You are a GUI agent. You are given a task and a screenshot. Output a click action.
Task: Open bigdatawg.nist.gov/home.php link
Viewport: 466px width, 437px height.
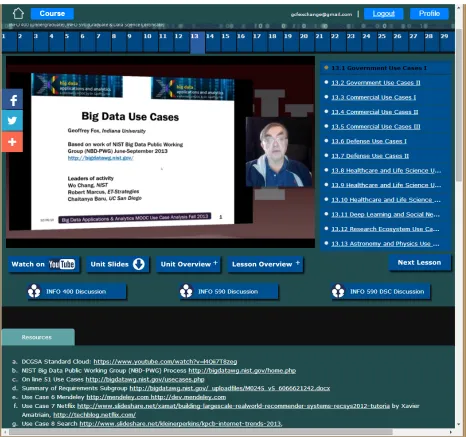click(242, 371)
